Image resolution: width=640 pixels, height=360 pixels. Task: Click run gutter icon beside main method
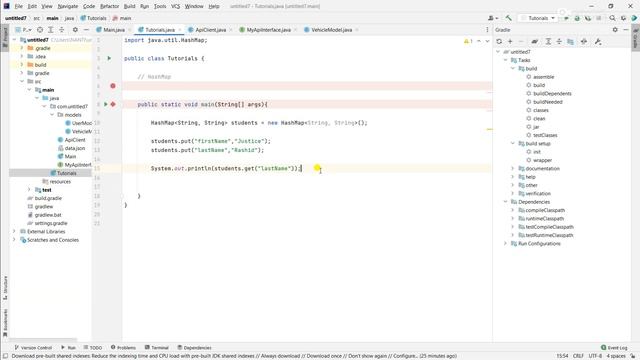pyautogui.click(x=105, y=104)
